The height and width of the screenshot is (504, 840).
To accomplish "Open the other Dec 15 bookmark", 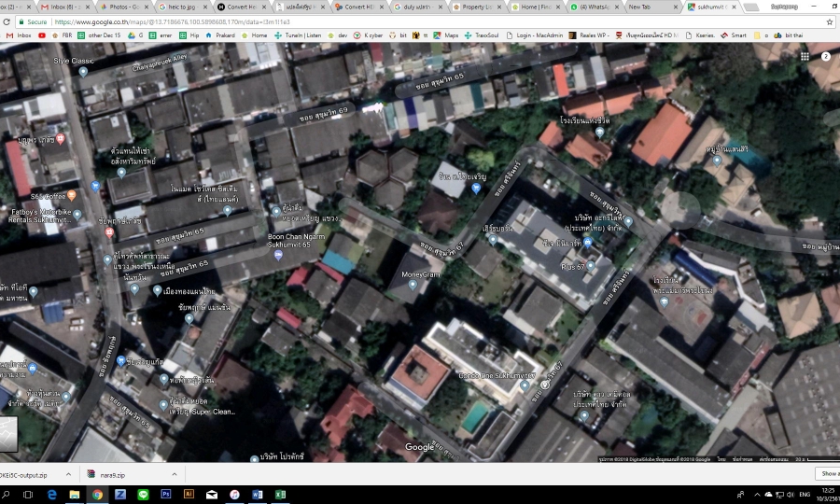I will pyautogui.click(x=99, y=35).
